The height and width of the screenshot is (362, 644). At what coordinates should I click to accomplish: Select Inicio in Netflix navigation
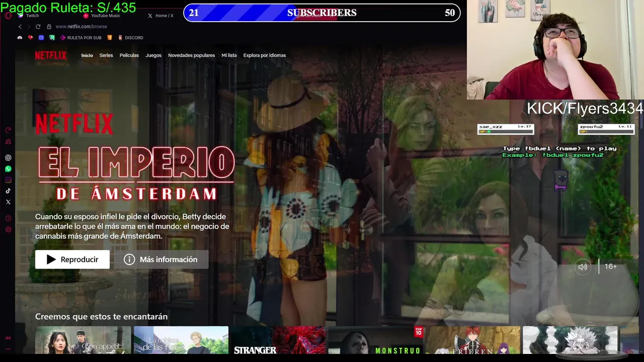coord(87,55)
